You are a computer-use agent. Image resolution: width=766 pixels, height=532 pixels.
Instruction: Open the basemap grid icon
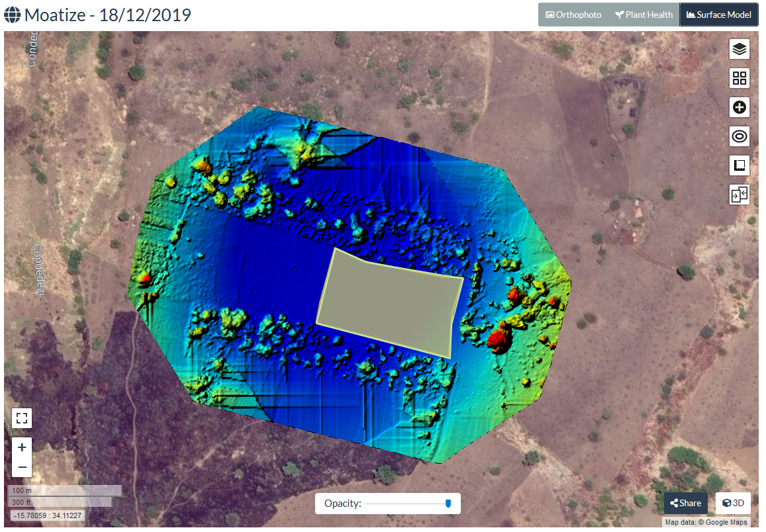click(x=739, y=78)
